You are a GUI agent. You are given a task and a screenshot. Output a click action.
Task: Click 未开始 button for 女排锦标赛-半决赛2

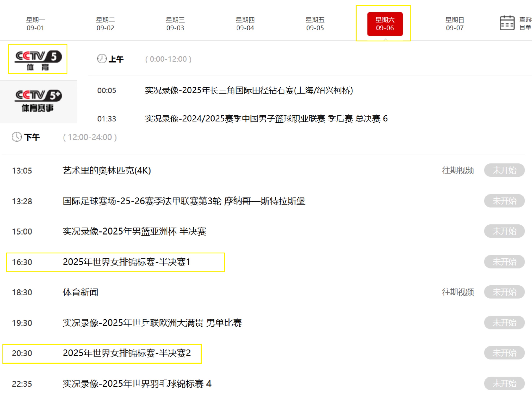tap(504, 353)
